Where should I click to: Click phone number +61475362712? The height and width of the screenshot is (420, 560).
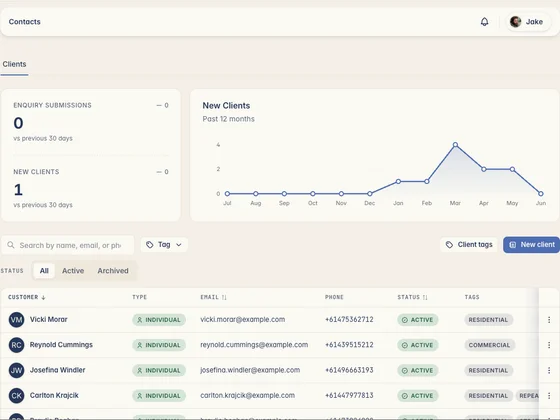tap(349, 319)
